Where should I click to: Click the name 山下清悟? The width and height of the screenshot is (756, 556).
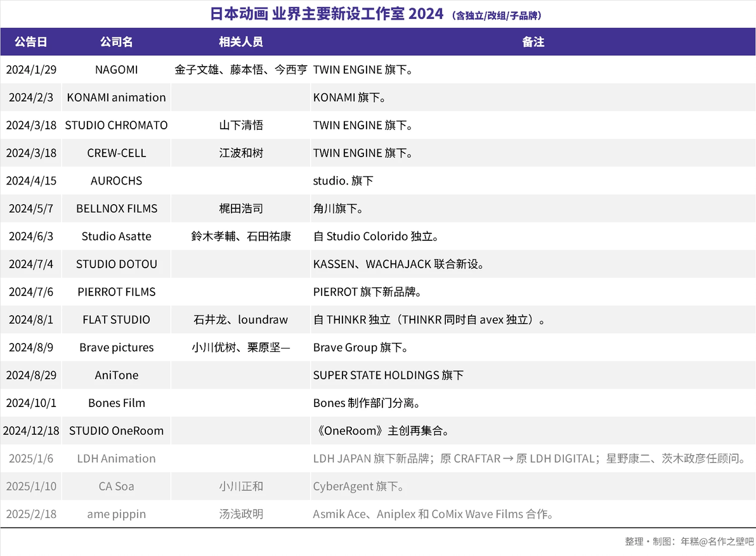[240, 126]
